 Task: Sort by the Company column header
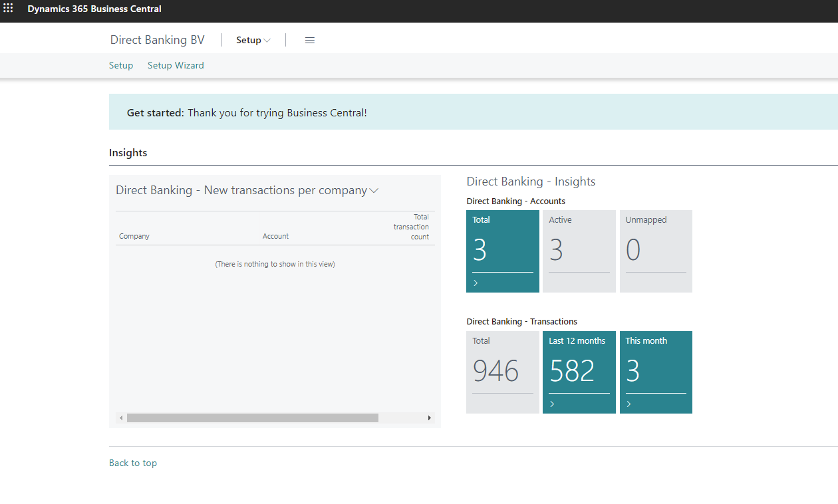coord(134,236)
